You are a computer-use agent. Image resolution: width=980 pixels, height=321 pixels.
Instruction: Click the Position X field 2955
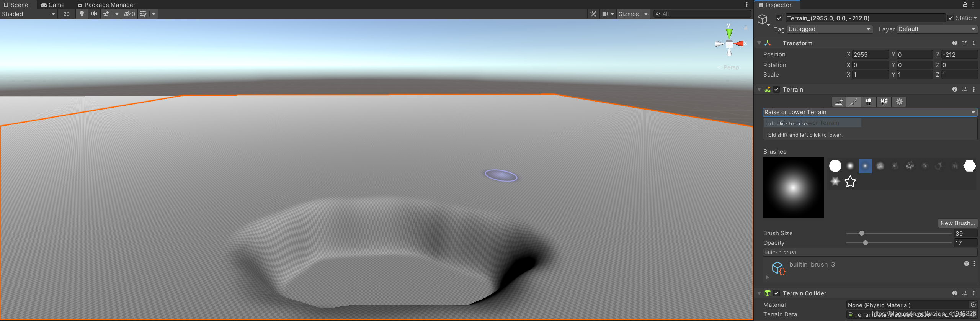point(871,54)
